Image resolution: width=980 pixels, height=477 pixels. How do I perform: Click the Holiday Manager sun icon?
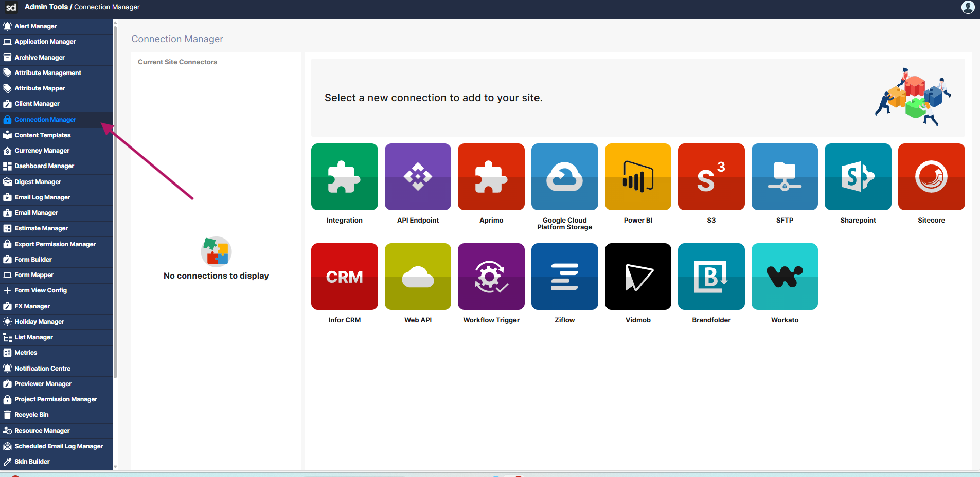7,322
